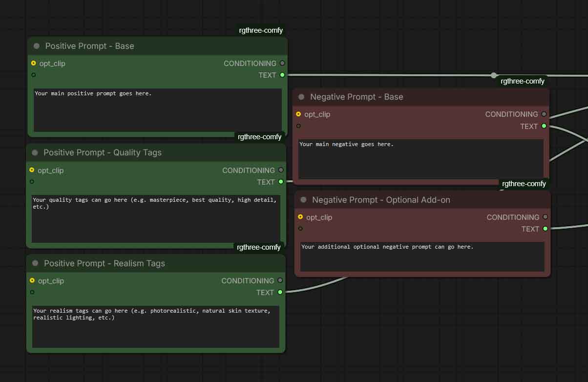Screen dimensions: 588x382
Task: Click the realism tags text area
Action: [155, 326]
